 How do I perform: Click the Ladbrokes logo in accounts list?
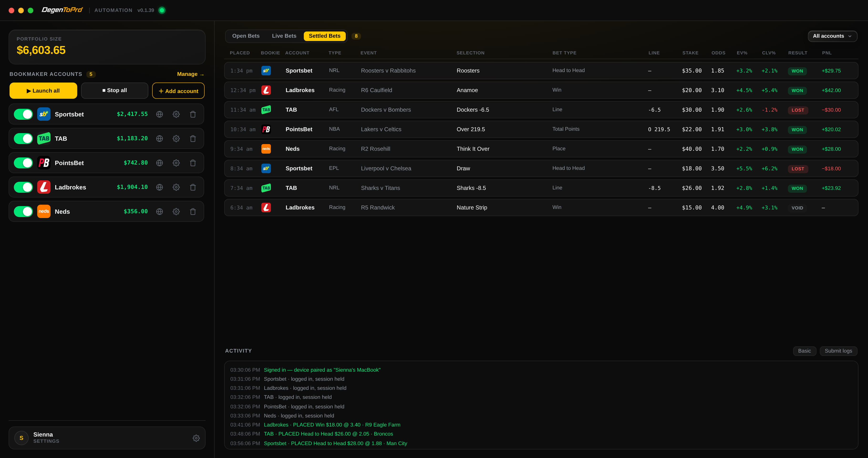44,187
